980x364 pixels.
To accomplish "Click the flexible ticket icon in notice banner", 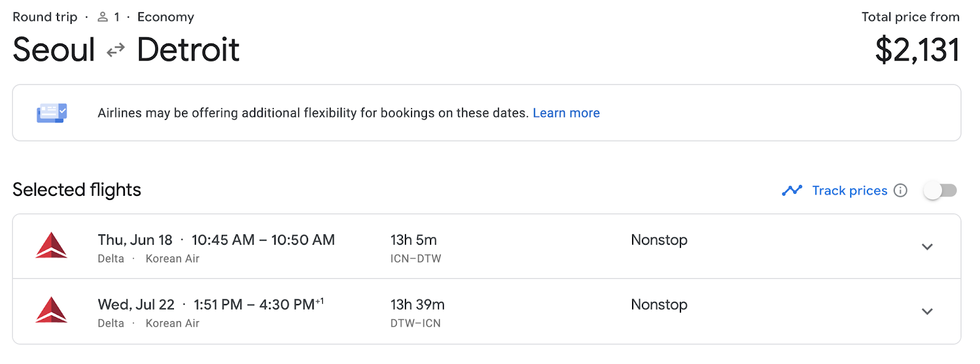I will [52, 113].
